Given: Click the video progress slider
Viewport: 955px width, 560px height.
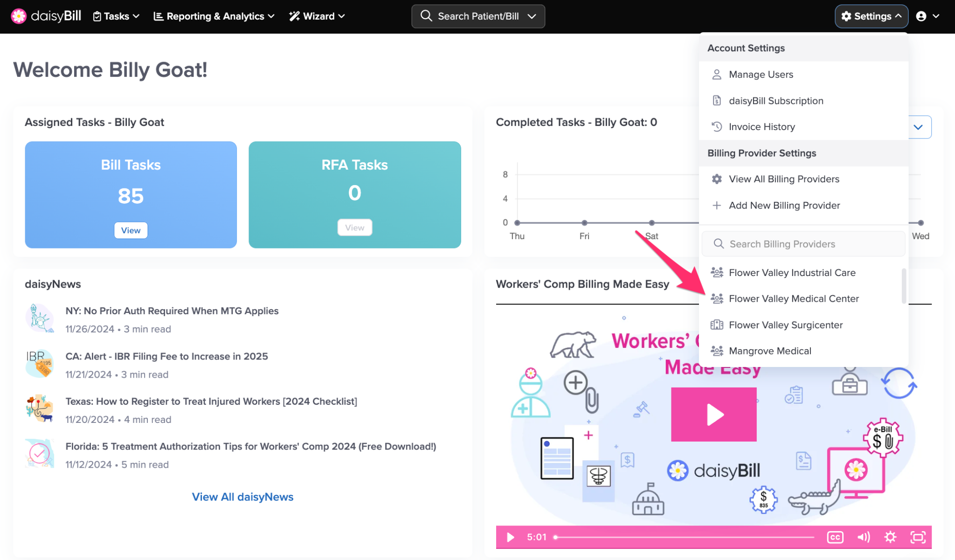Looking at the screenshot, I should click(x=685, y=537).
